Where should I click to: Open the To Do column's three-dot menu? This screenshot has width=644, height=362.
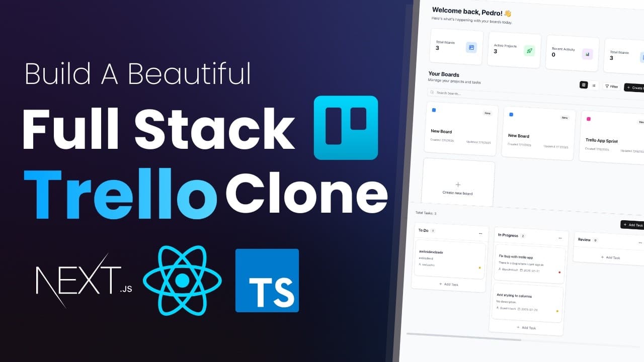pyautogui.click(x=480, y=233)
